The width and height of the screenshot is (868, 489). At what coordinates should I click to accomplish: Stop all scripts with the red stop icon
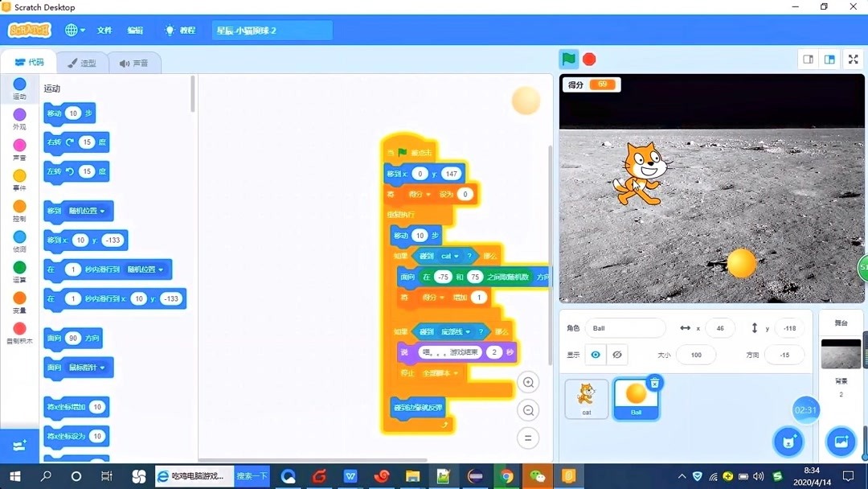point(588,59)
